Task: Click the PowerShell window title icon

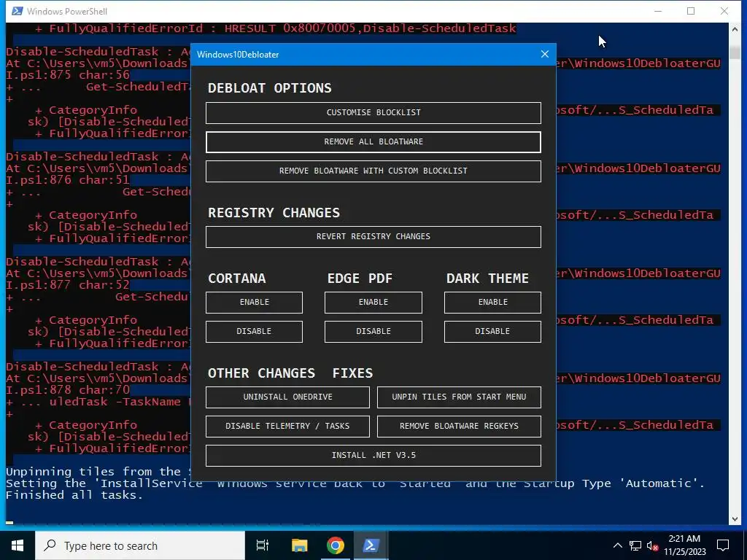Action: (x=18, y=11)
